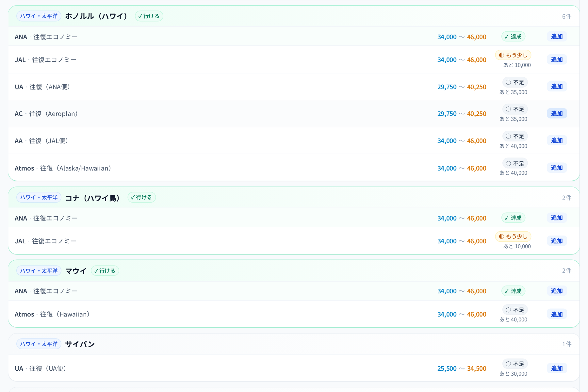Add the Kona JAL round-trip economy award
This screenshot has height=392, width=588.
tap(557, 241)
